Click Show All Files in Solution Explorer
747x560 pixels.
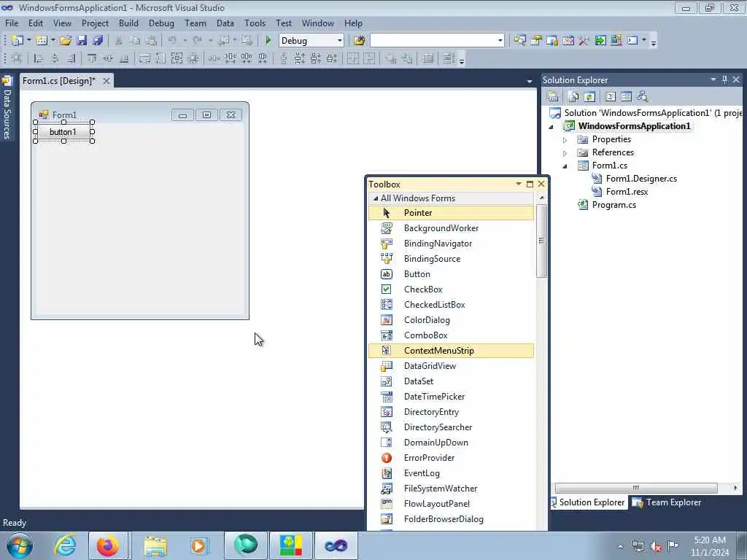[573, 97]
